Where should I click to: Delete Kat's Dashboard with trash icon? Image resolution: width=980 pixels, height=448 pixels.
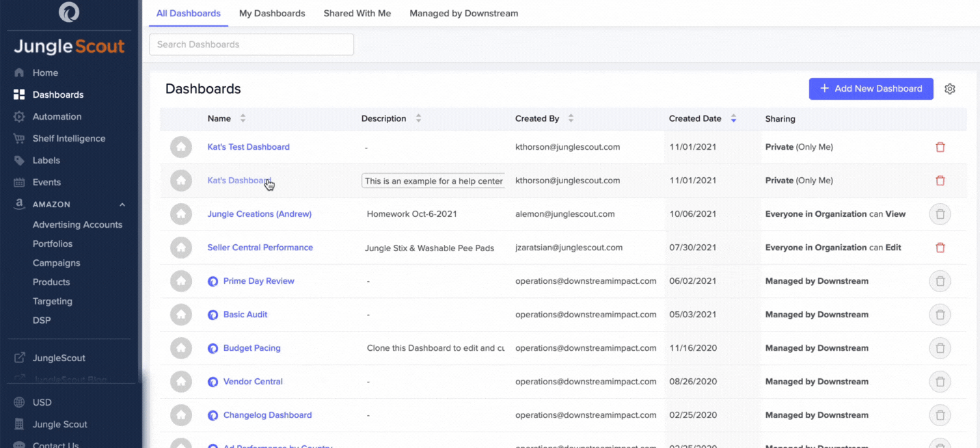point(940,181)
